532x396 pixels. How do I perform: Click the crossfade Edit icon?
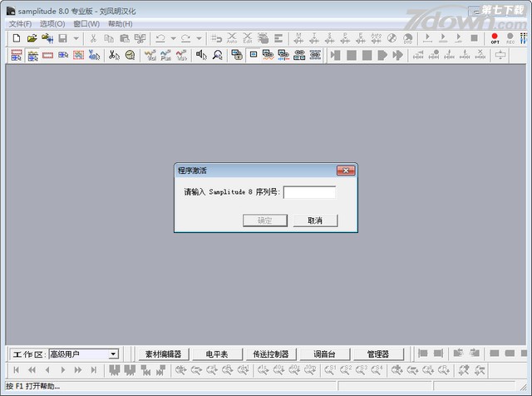pyautogui.click(x=248, y=38)
